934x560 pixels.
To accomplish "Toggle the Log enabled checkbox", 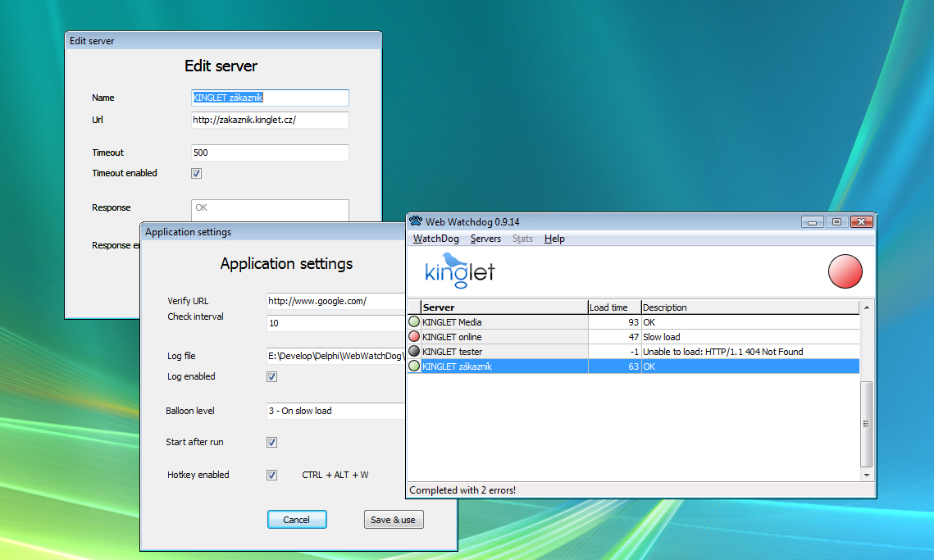I will pyautogui.click(x=271, y=376).
